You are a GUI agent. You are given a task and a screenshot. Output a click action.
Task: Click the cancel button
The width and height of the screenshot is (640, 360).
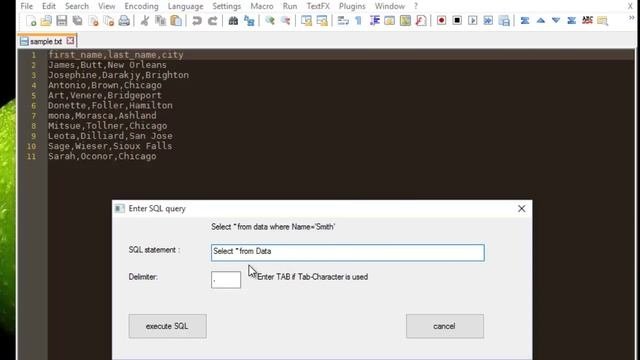[x=444, y=326]
